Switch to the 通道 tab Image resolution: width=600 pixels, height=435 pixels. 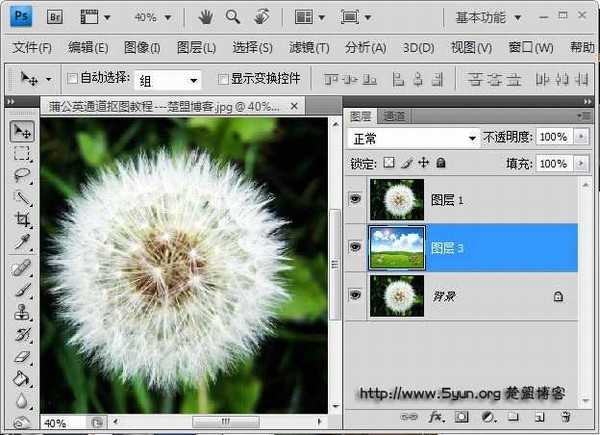[393, 116]
